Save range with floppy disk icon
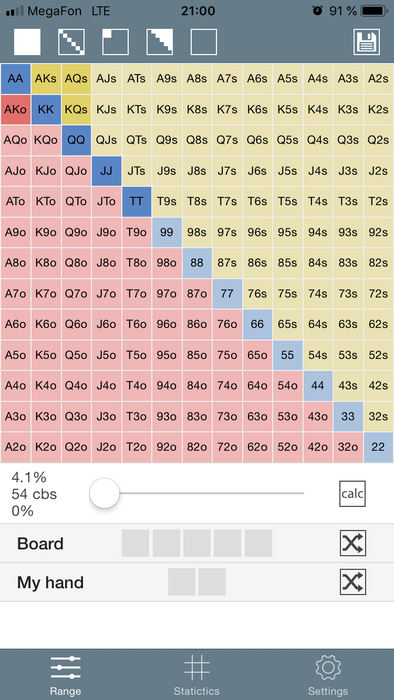This screenshot has width=394, height=700. coord(367,42)
